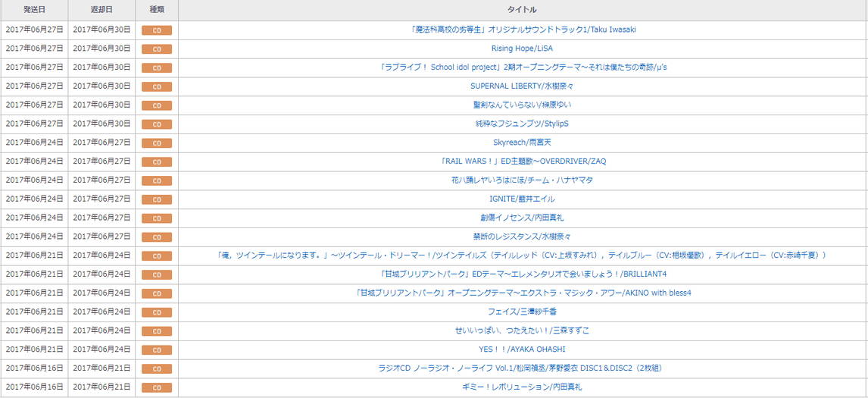The image size is (868, 398).
Task: Open the RAIL WARS! OVERDRIVER/ZAQ title
Action: 522,161
